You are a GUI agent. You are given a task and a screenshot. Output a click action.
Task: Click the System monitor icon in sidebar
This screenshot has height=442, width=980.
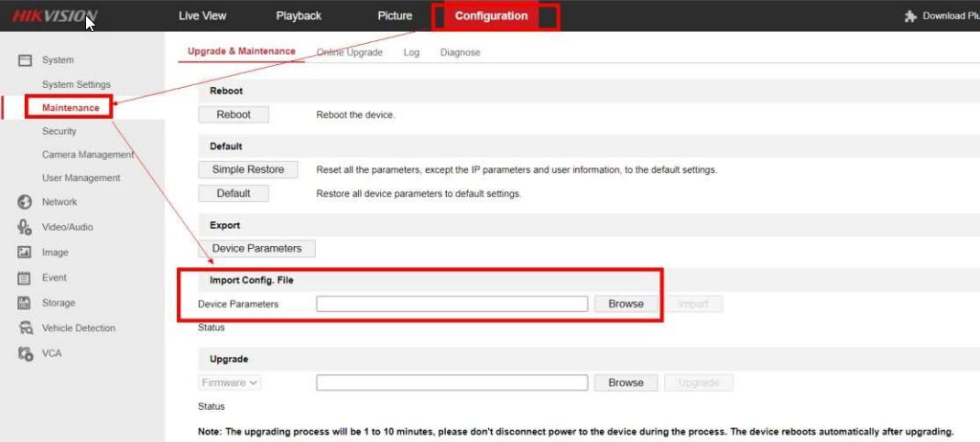[26, 60]
